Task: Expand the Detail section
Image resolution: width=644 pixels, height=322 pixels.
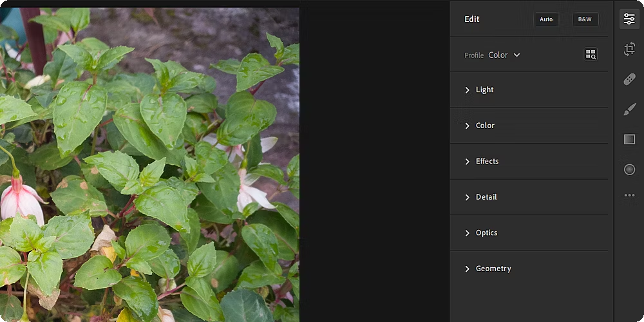Action: 529,196
